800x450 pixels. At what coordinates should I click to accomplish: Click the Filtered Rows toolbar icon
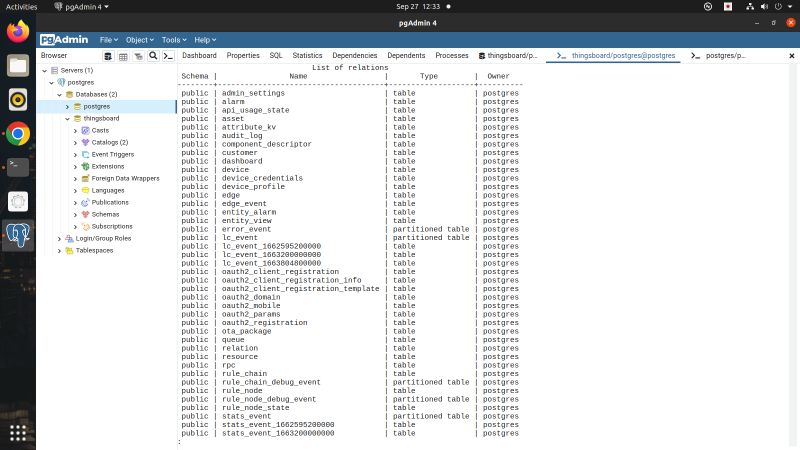pyautogui.click(x=138, y=56)
